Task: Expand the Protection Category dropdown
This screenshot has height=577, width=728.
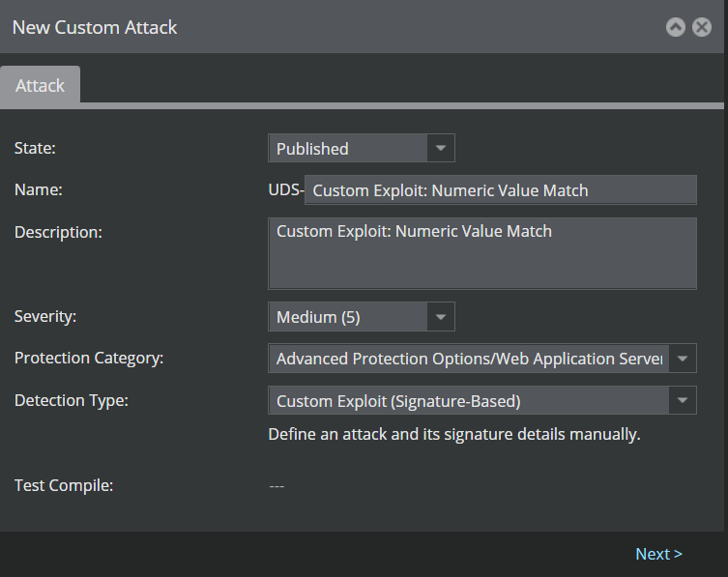Action: pos(481,358)
